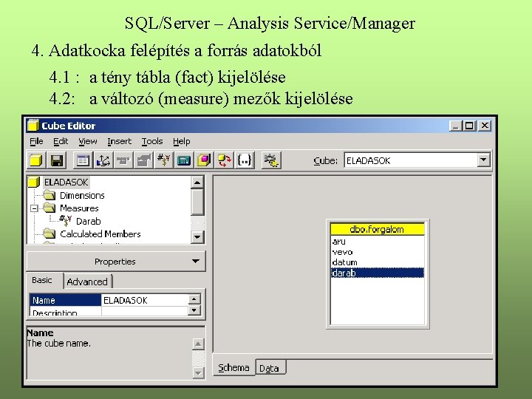
Task: Select the highlighted darab column in dbo.forgalom
Action: [x=378, y=273]
